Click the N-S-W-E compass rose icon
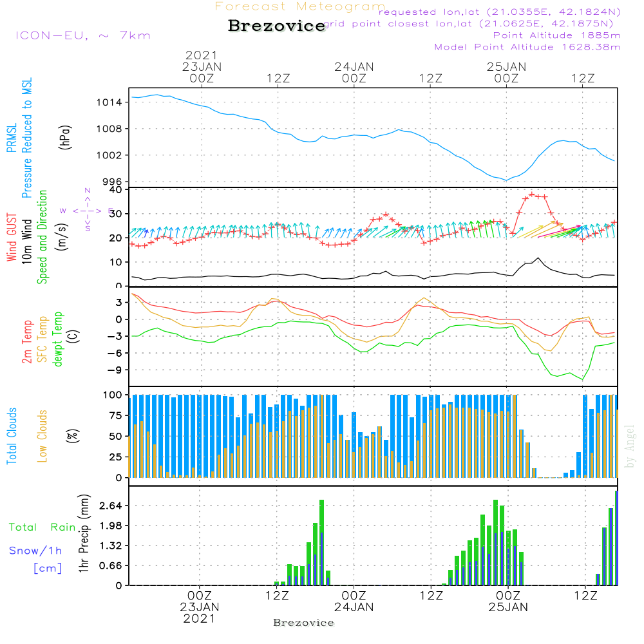Viewport: 644px width, 644px height. point(88,211)
